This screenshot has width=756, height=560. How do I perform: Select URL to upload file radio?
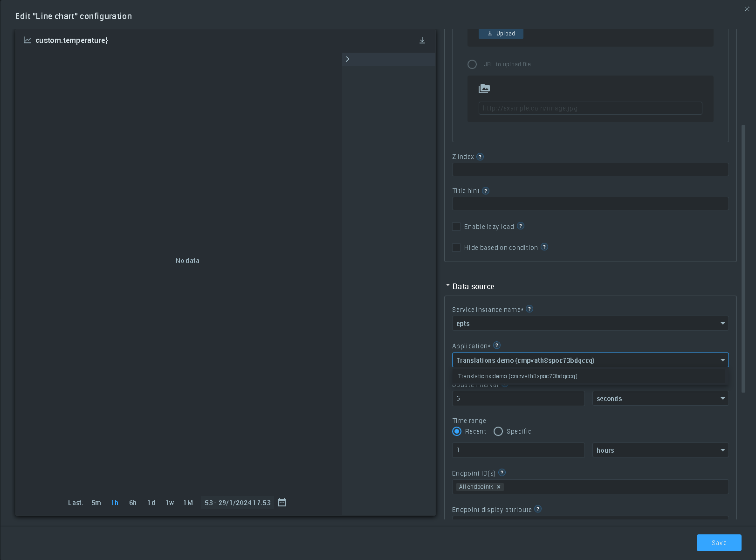(472, 64)
